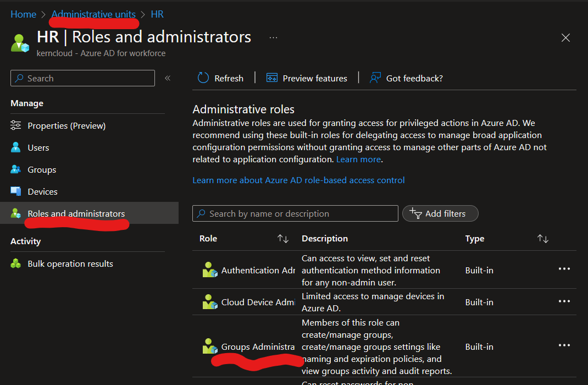Click the Type column header label
This screenshot has height=385, width=588.
(475, 239)
